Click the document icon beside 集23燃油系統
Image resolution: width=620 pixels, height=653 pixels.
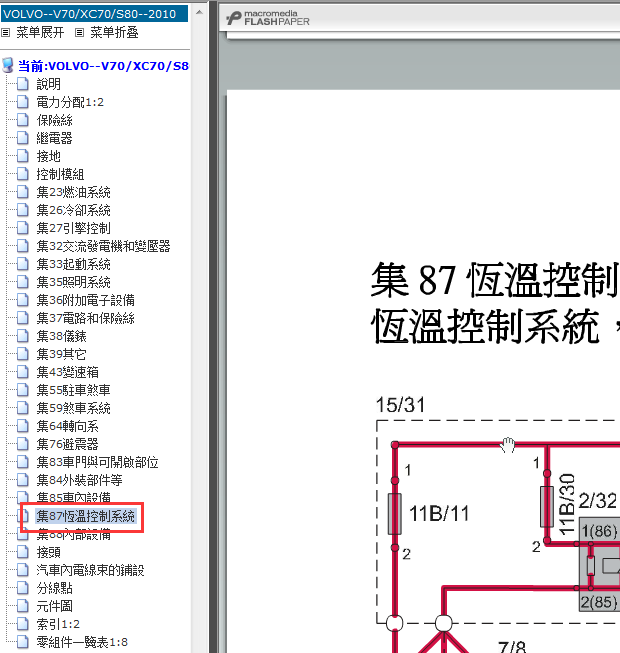23,192
